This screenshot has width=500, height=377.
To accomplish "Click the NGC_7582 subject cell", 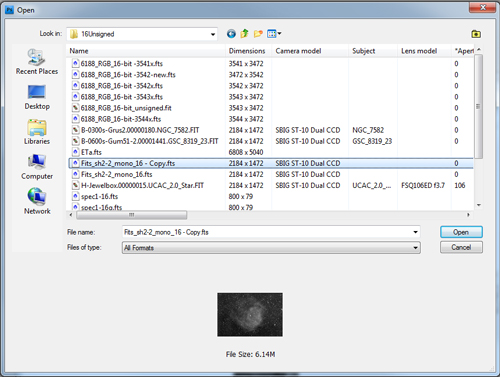I will [x=368, y=130].
